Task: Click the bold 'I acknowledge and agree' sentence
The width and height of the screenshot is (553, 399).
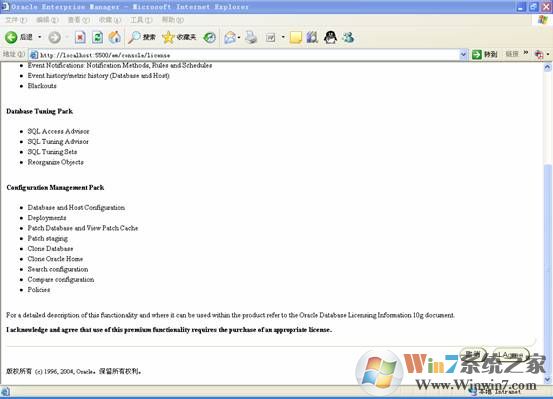Action: pyautogui.click(x=169, y=330)
